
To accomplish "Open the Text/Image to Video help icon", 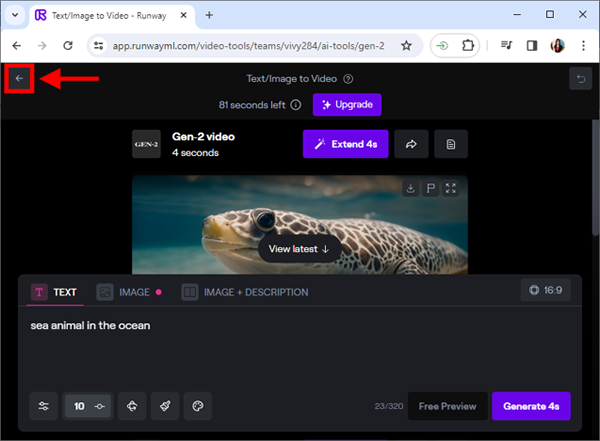I will tap(348, 79).
